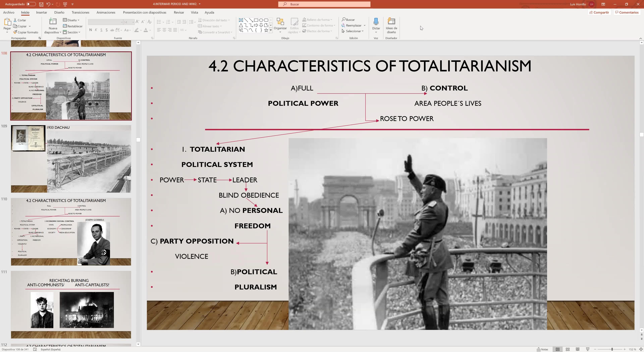Screen dimensions: 644x352
Task: Click the Nueva diapositiva icon
Action: (53, 21)
